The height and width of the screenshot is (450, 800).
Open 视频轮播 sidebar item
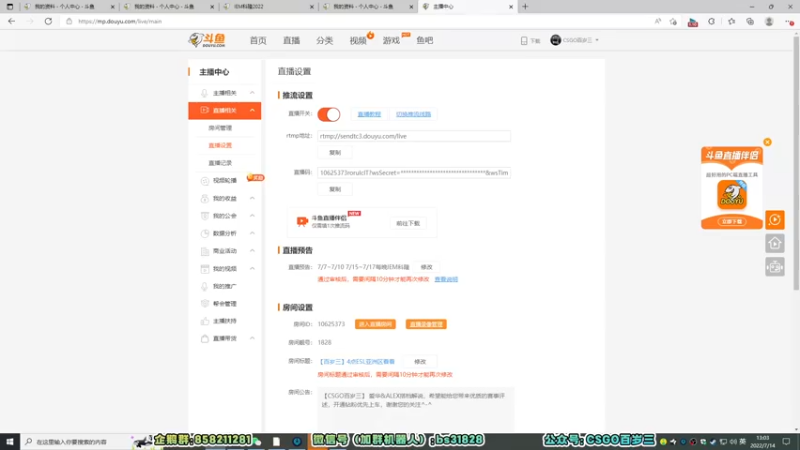click(x=224, y=181)
